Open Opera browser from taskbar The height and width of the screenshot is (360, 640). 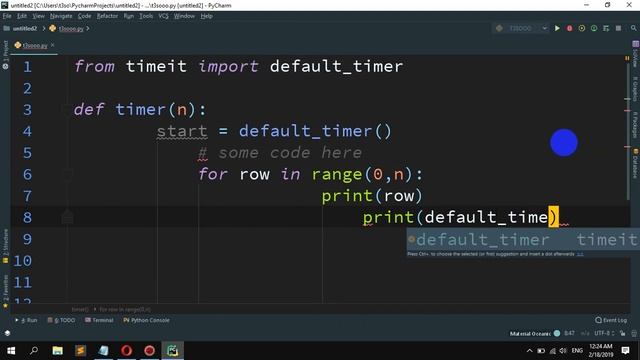coord(126,351)
